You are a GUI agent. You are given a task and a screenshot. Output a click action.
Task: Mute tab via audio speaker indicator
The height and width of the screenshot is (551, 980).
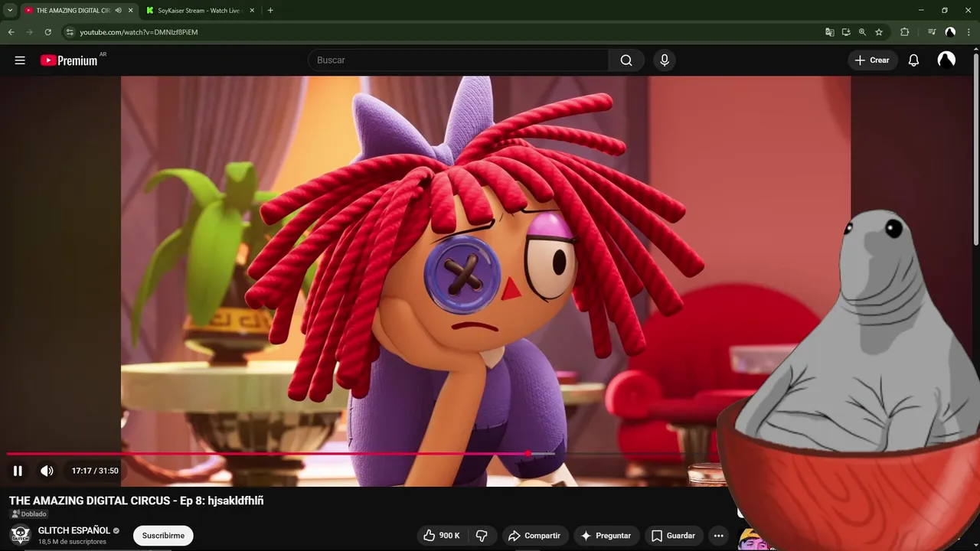tap(118, 11)
